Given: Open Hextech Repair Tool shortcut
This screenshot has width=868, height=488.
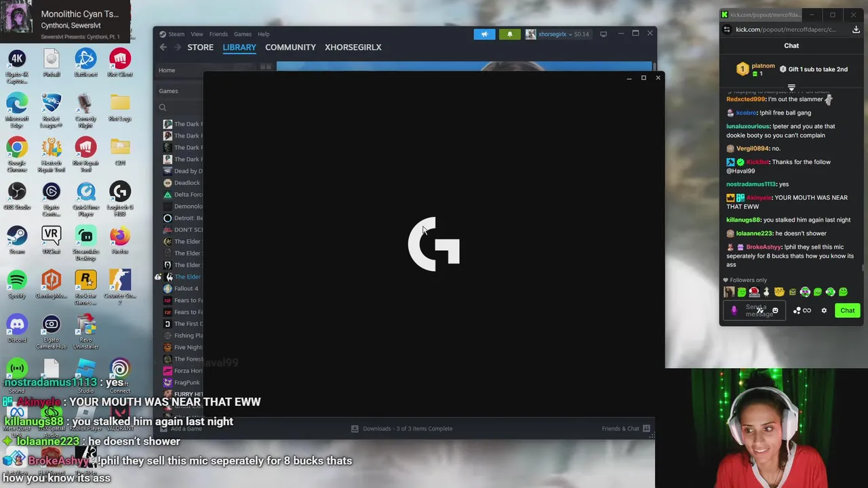Looking at the screenshot, I should [x=52, y=155].
